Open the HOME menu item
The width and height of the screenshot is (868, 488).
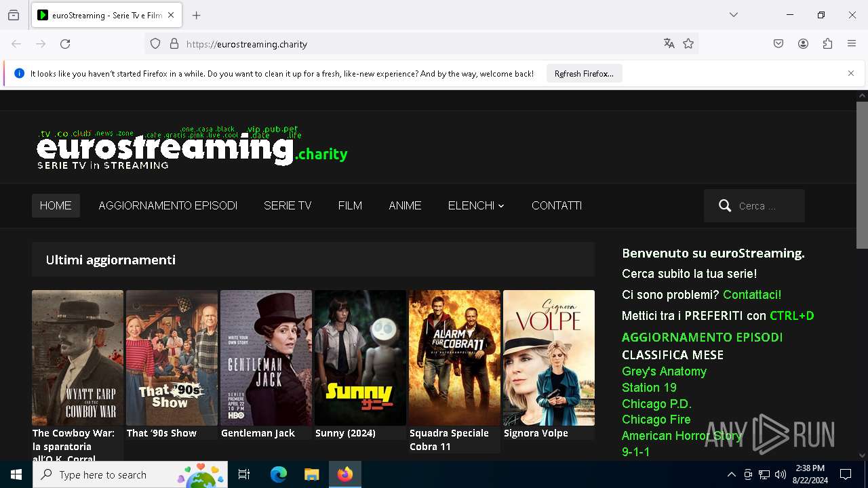pos(56,206)
